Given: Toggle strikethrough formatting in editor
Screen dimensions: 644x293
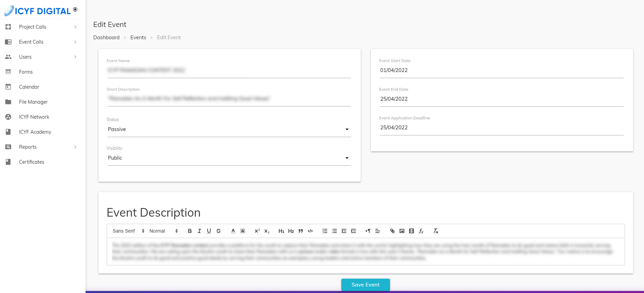Looking at the screenshot, I should pos(219,231).
